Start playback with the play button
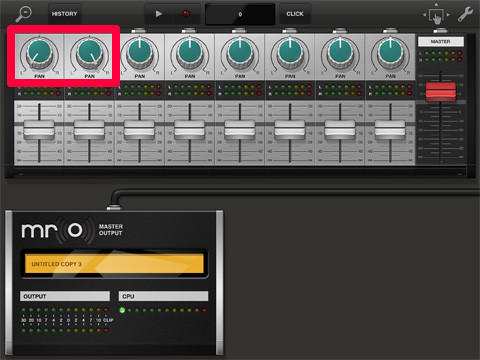 [x=159, y=14]
